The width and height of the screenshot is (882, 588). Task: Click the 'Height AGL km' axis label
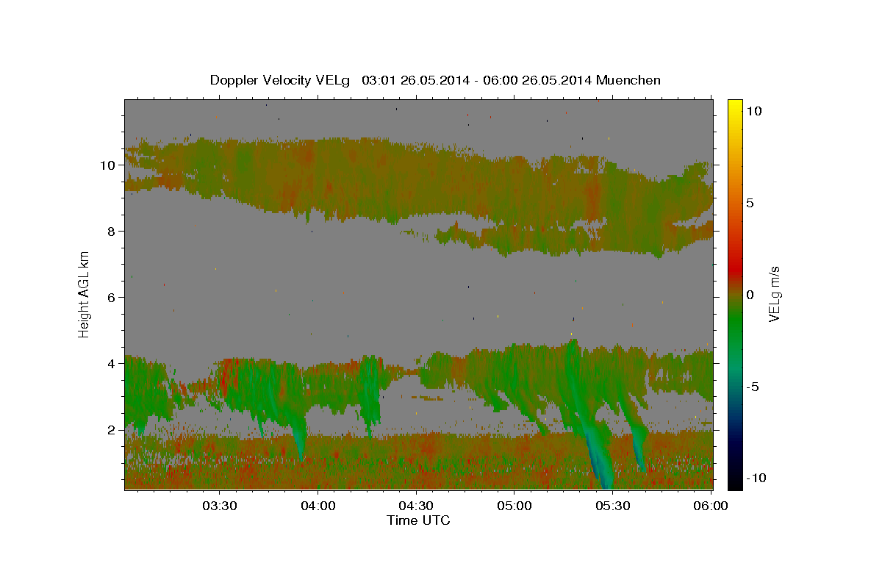[x=84, y=293]
